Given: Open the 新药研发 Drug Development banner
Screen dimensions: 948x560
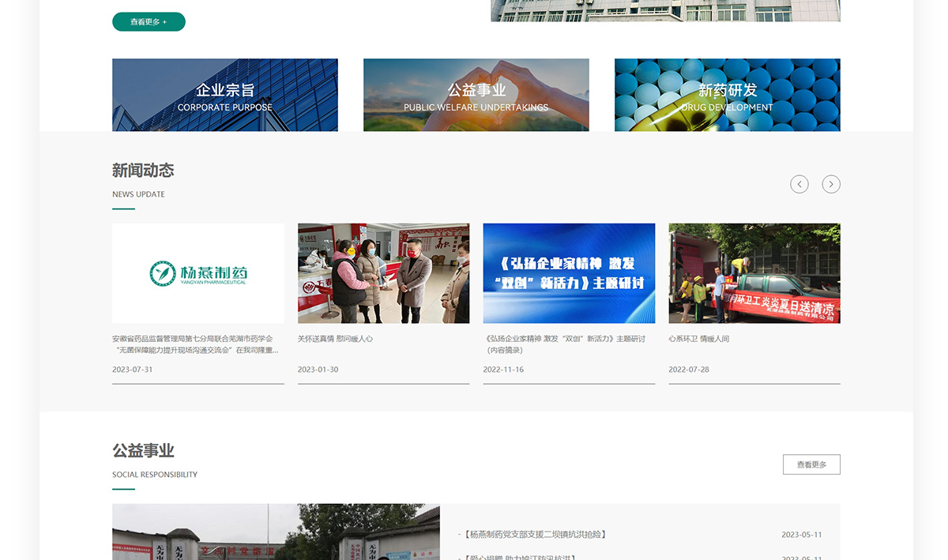Looking at the screenshot, I should tap(728, 95).
